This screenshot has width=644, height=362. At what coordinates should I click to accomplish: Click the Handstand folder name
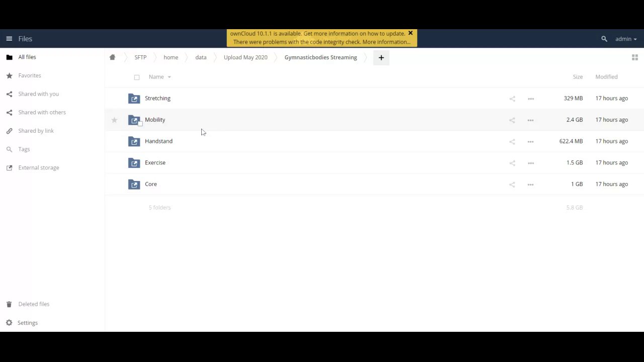(158, 141)
